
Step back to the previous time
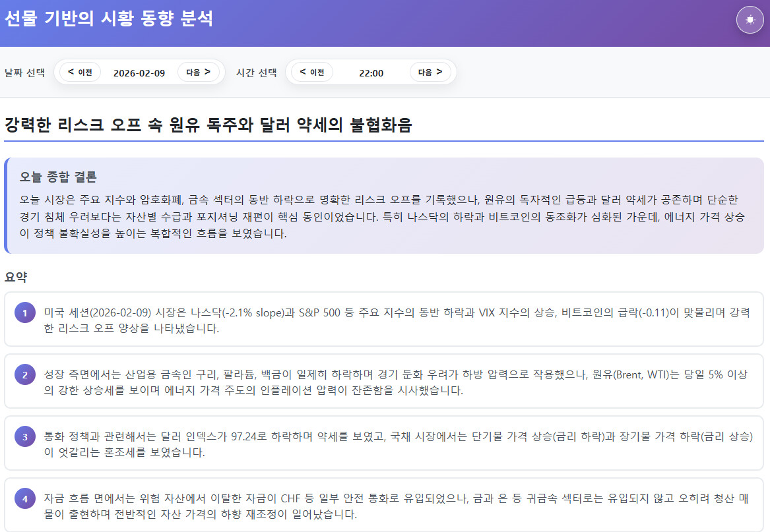pyautogui.click(x=312, y=72)
